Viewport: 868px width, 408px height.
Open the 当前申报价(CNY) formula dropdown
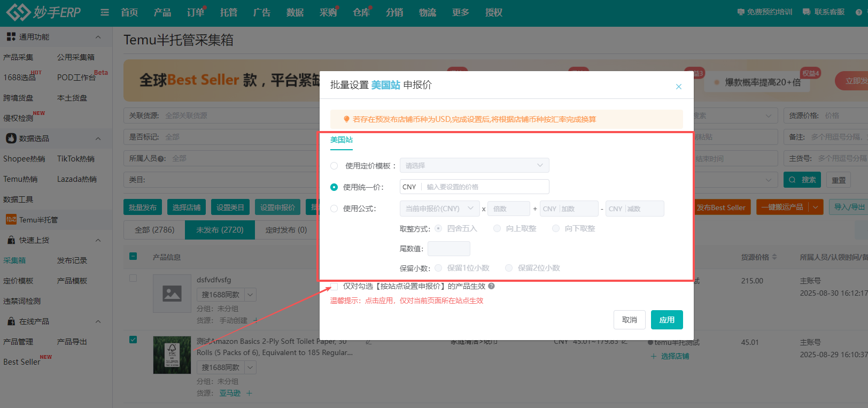tap(439, 209)
